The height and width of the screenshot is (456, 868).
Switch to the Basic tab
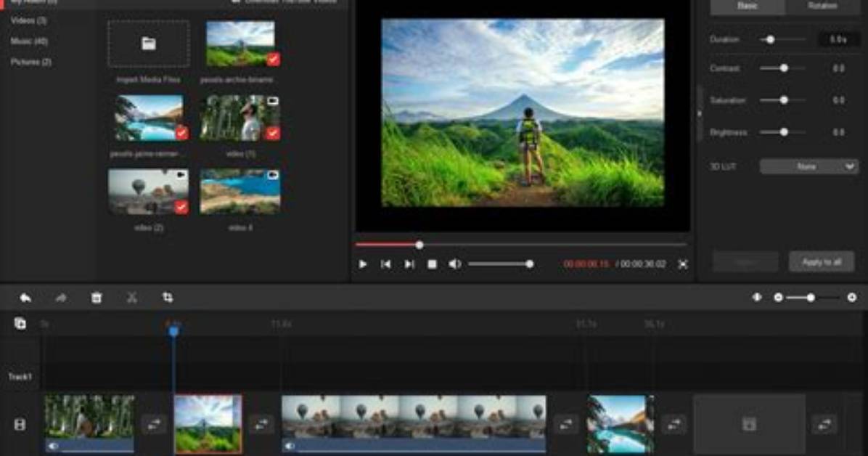tap(748, 6)
